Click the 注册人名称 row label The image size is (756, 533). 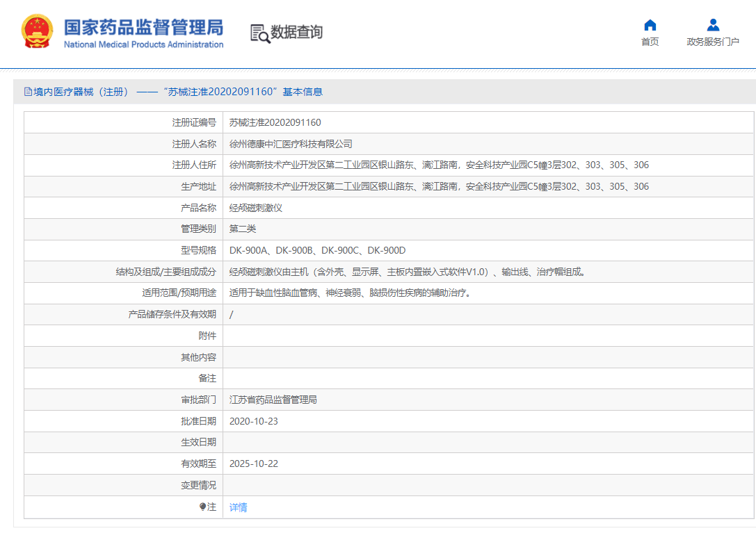coord(194,144)
